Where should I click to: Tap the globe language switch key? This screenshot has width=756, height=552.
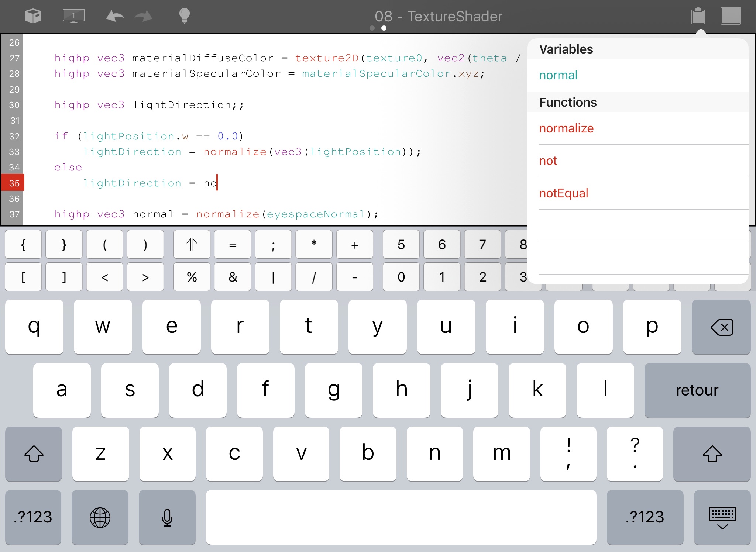(x=100, y=517)
